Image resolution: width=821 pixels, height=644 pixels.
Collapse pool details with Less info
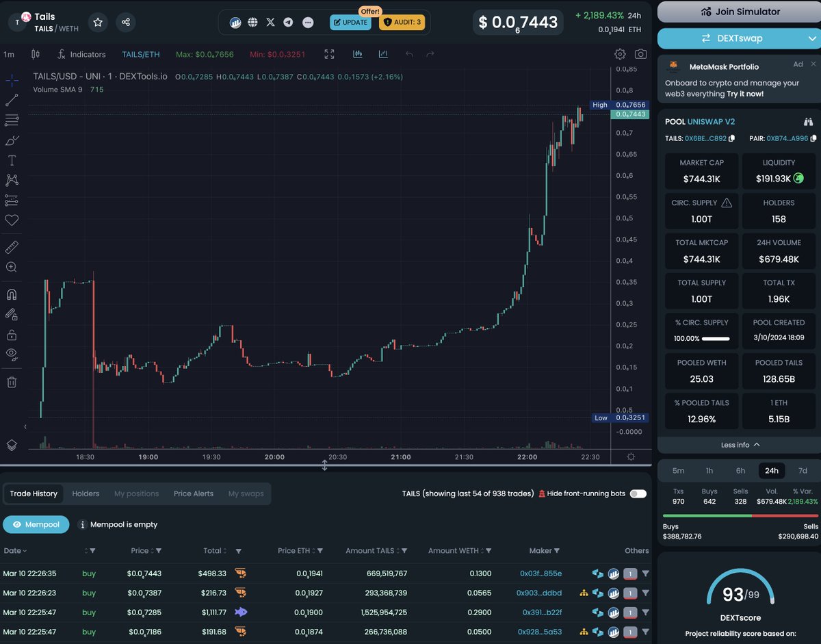pyautogui.click(x=739, y=445)
